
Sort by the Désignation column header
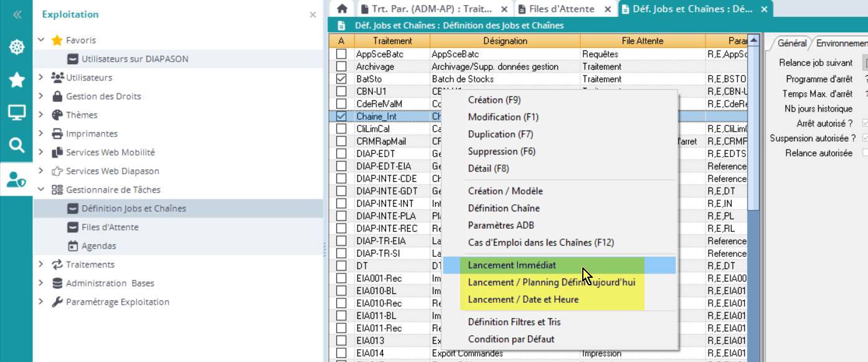click(504, 41)
